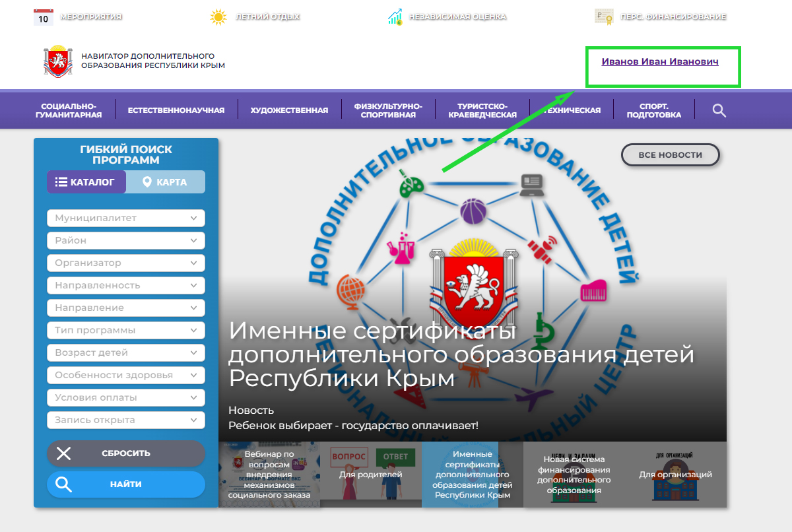
Task: Expand the Муниципалитет dropdown
Action: coord(126,218)
